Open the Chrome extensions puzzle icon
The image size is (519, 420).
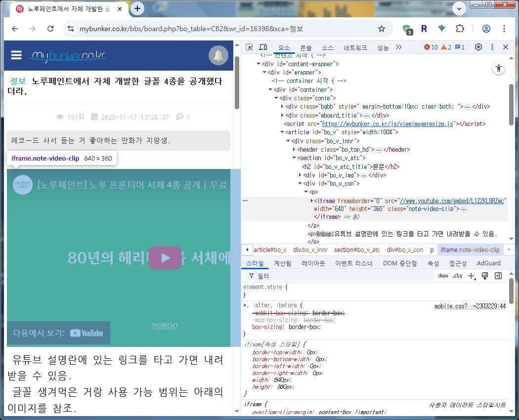click(x=460, y=29)
